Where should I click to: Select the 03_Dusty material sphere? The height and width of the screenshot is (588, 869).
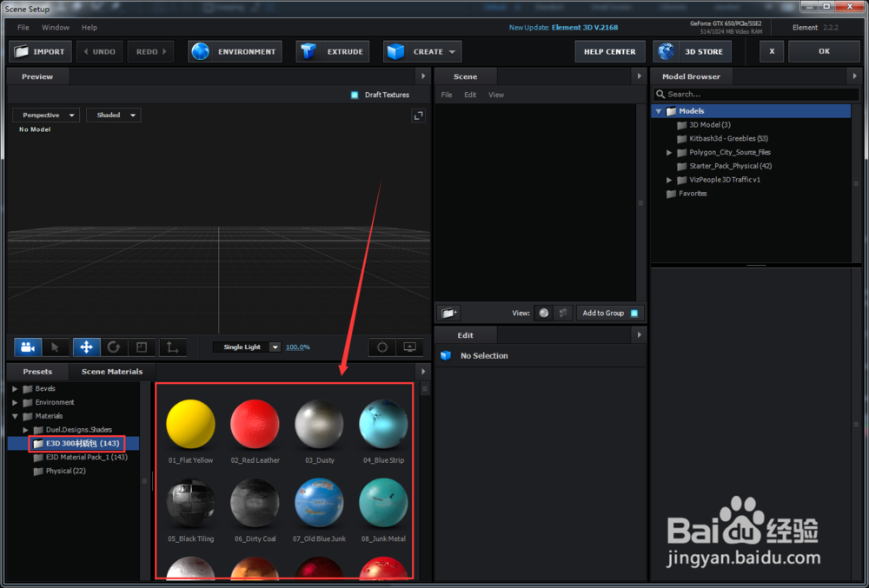pyautogui.click(x=319, y=424)
